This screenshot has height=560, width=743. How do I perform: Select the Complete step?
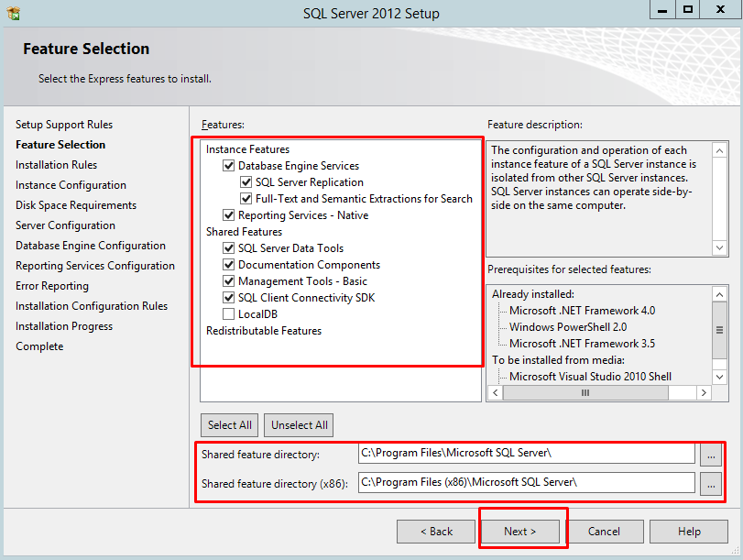point(39,346)
